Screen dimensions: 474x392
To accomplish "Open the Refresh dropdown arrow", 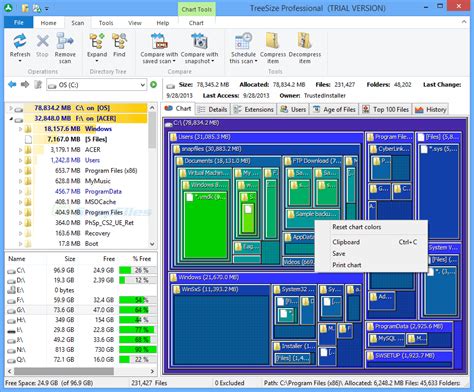I will [20, 61].
